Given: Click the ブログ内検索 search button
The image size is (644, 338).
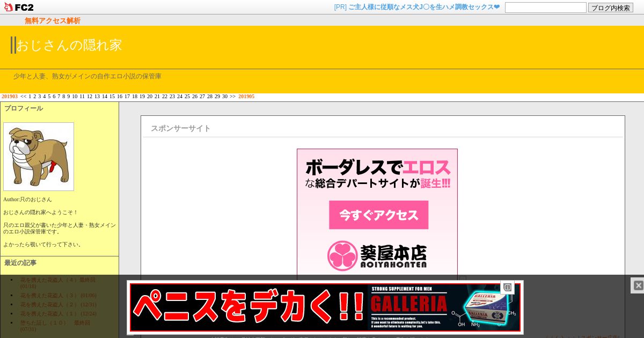Looking at the screenshot, I should point(611,8).
